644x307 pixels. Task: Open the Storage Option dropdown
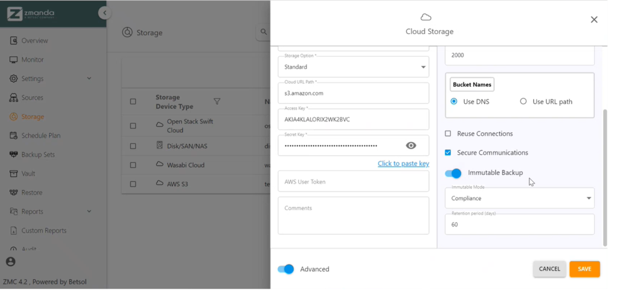pyautogui.click(x=353, y=67)
